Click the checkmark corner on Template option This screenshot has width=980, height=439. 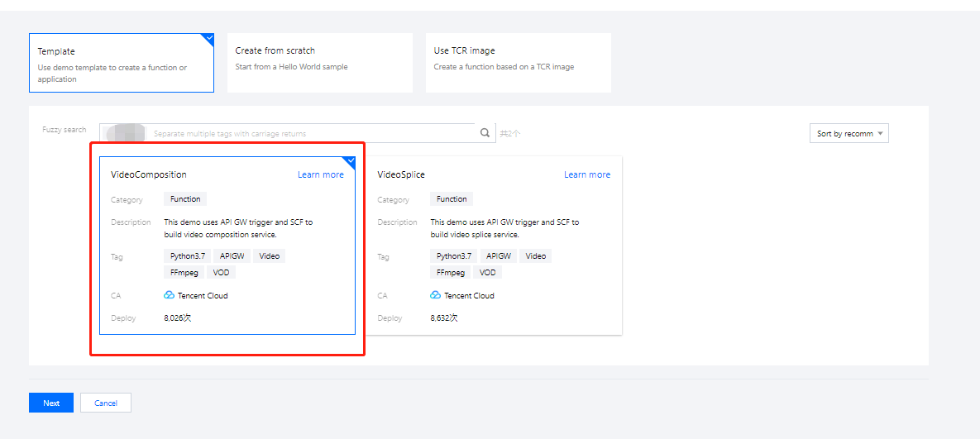(x=208, y=38)
